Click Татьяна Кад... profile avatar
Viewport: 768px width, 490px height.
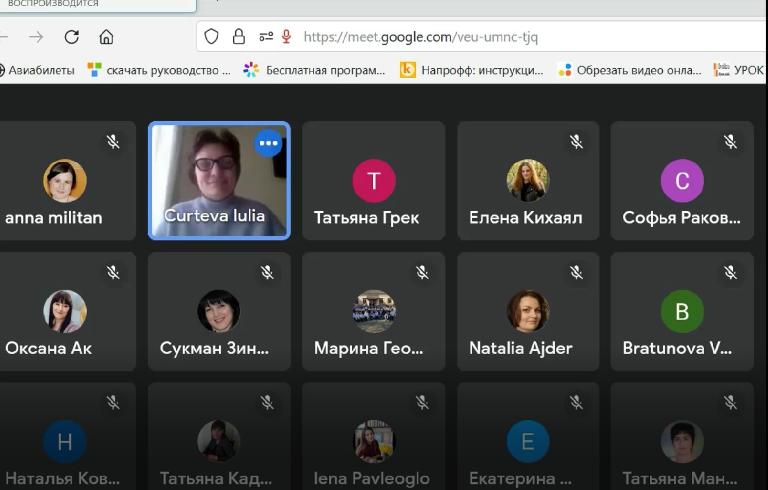point(219,441)
